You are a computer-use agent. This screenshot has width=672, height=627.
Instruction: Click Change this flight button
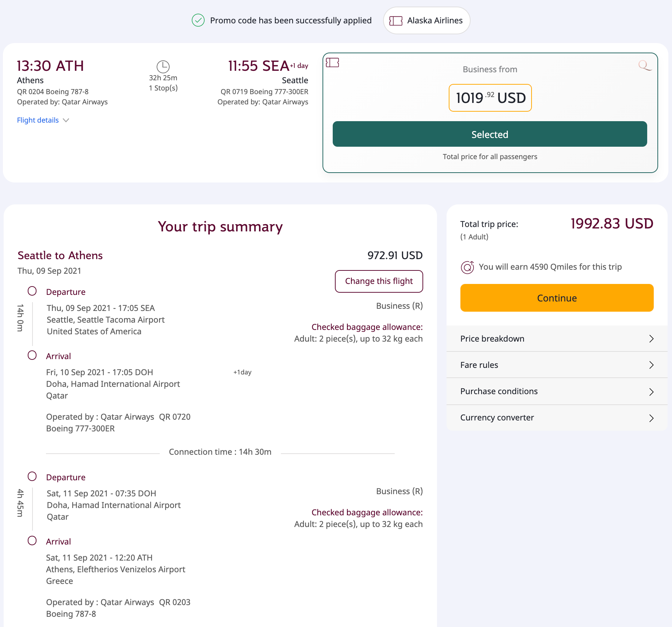(x=379, y=281)
